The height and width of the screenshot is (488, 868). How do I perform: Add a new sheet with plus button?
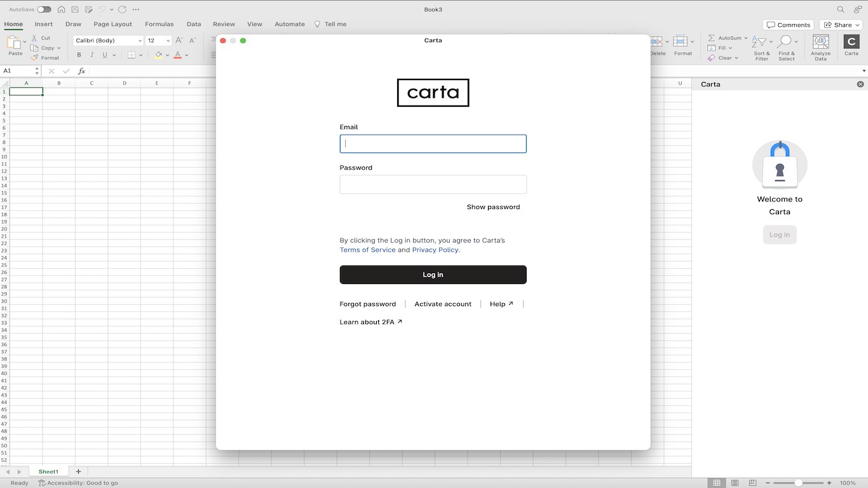[78, 471]
